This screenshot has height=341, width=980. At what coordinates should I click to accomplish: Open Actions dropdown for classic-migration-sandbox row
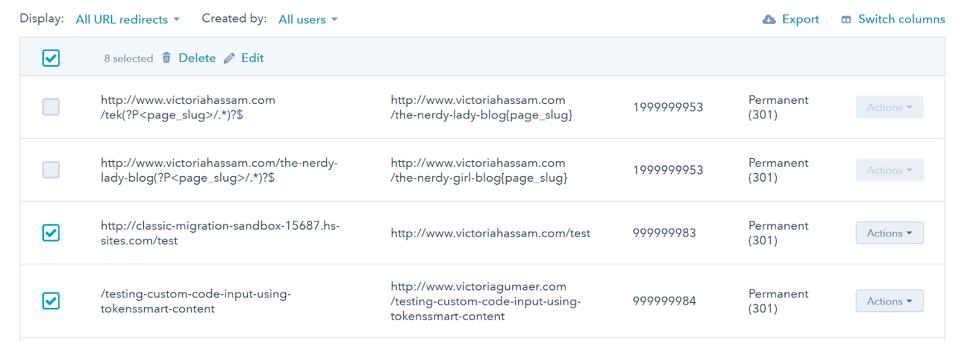pyautogui.click(x=889, y=233)
